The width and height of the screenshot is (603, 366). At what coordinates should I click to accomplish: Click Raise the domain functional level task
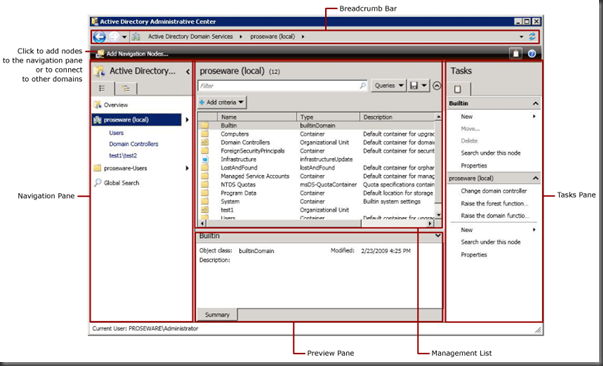click(x=495, y=216)
